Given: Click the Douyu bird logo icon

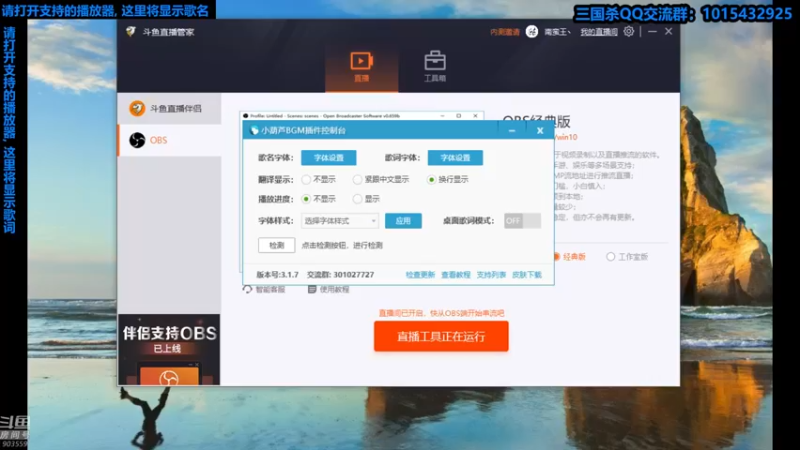Looking at the screenshot, I should point(137,108).
